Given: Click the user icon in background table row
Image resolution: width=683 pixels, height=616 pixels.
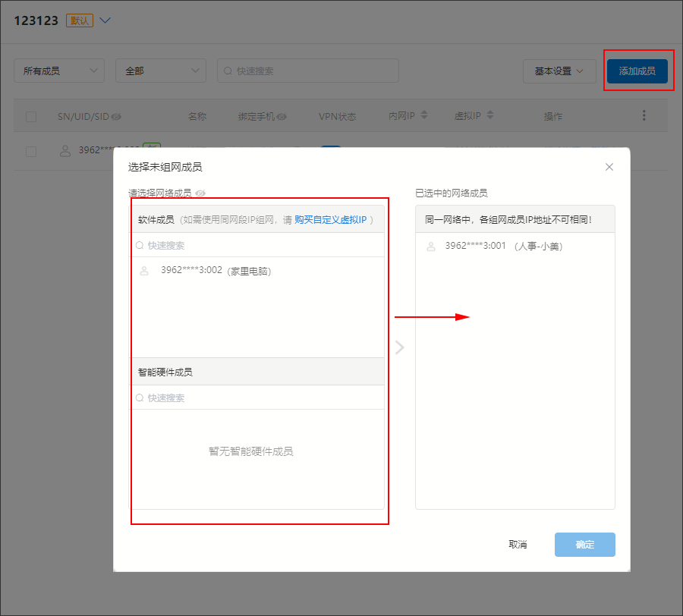Looking at the screenshot, I should [65, 151].
